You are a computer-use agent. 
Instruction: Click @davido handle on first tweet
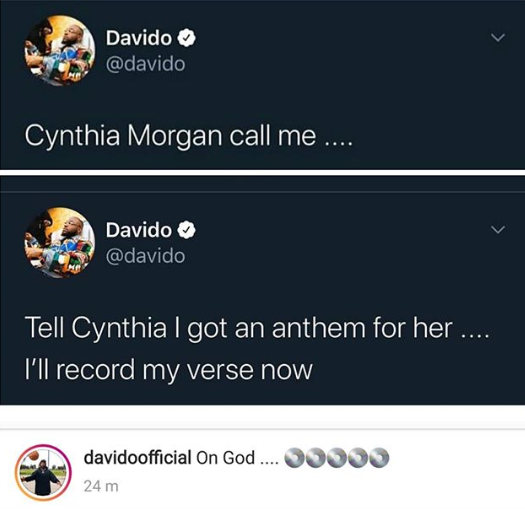click(145, 64)
